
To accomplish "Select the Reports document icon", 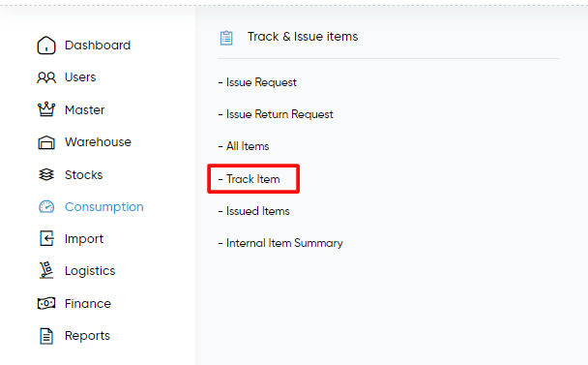I will coord(46,336).
